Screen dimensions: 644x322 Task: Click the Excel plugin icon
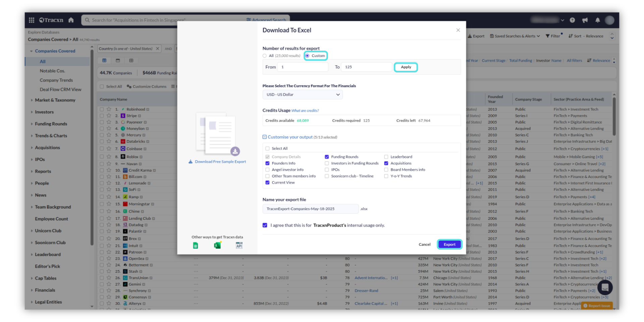(x=217, y=246)
